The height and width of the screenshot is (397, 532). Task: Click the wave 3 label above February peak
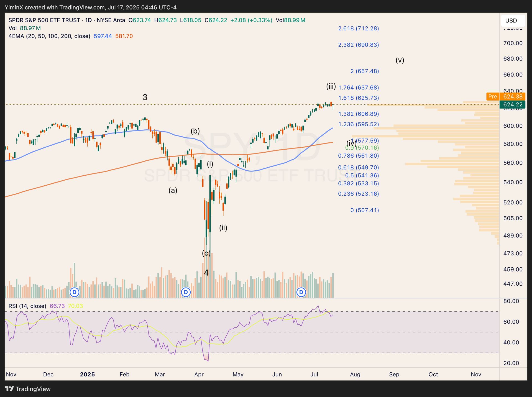point(145,97)
